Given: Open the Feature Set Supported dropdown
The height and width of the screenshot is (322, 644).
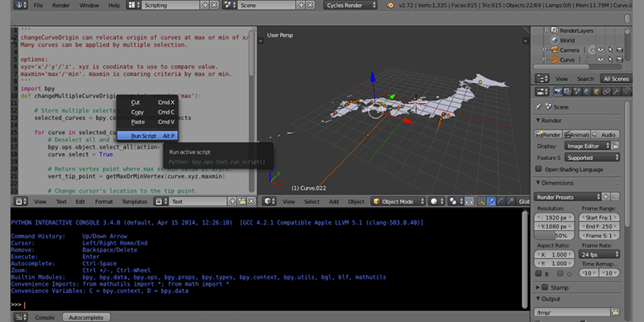Looking at the screenshot, I should [x=592, y=158].
